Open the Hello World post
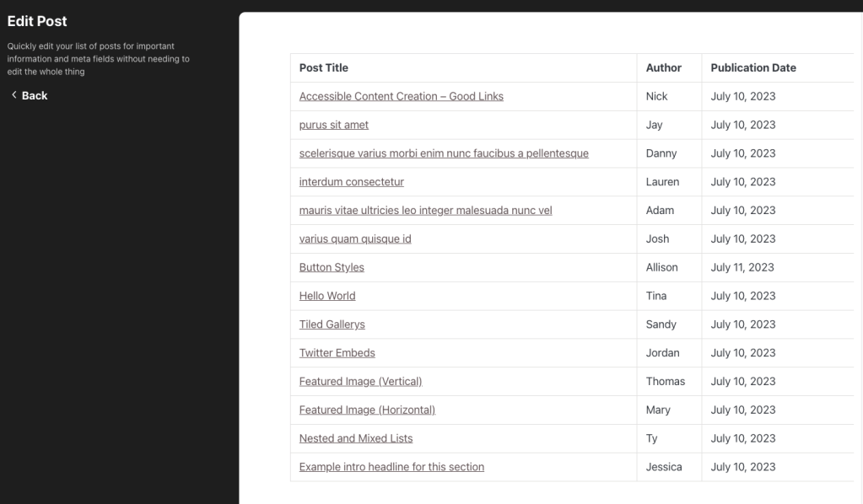The image size is (863, 504). tap(327, 296)
